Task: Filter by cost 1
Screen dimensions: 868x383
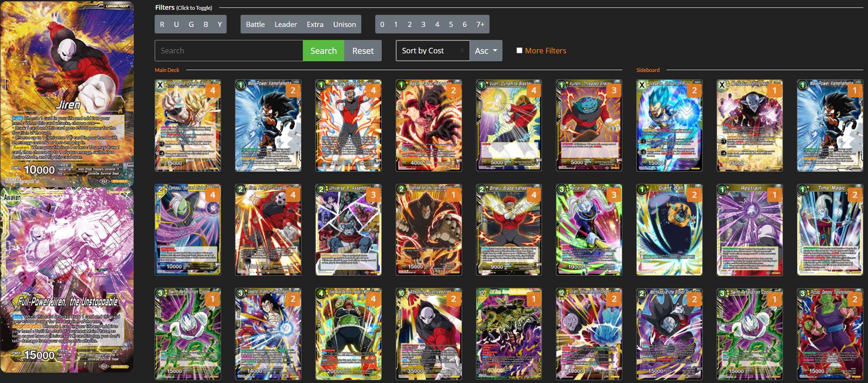Action: tap(396, 25)
